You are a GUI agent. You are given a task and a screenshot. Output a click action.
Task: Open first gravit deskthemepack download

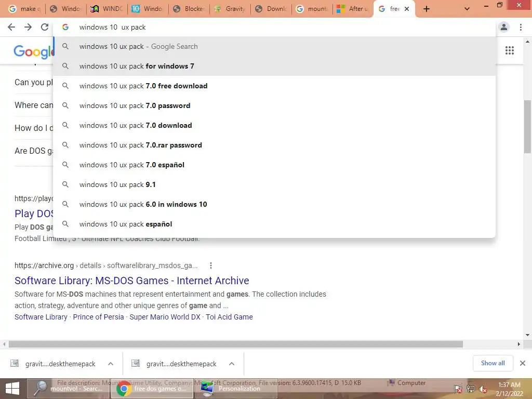coord(54,364)
